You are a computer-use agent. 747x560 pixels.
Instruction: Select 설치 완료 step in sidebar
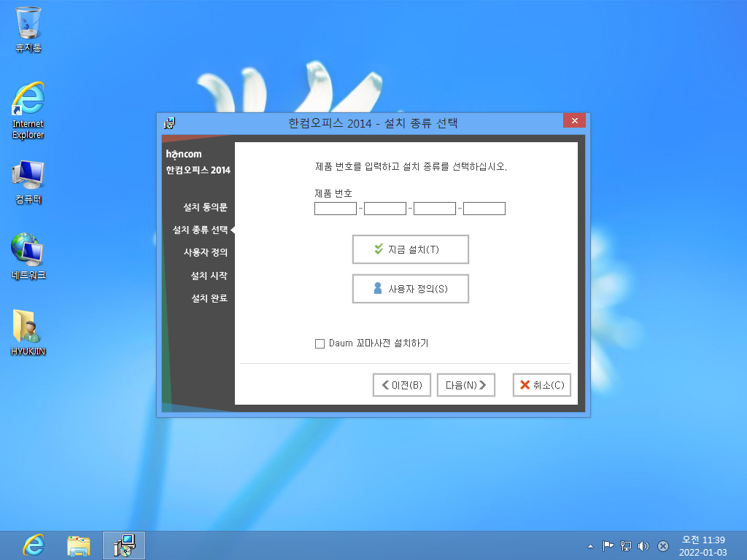pyautogui.click(x=209, y=298)
